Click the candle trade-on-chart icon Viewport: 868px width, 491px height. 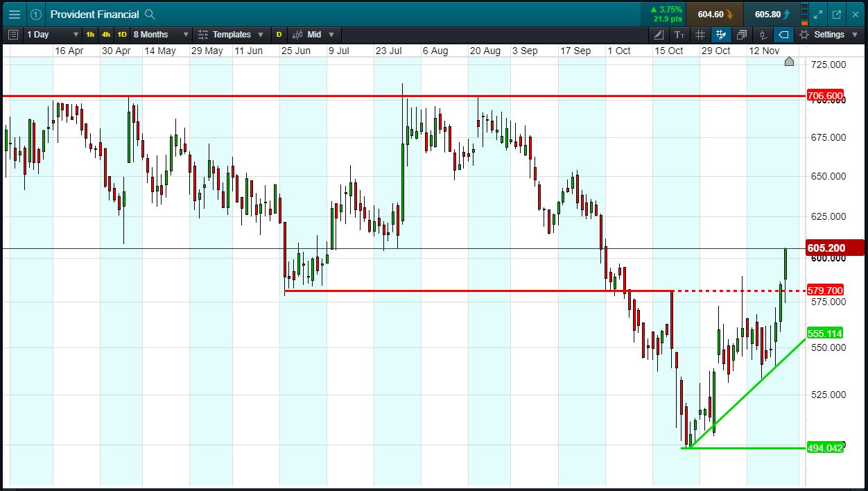point(763,34)
